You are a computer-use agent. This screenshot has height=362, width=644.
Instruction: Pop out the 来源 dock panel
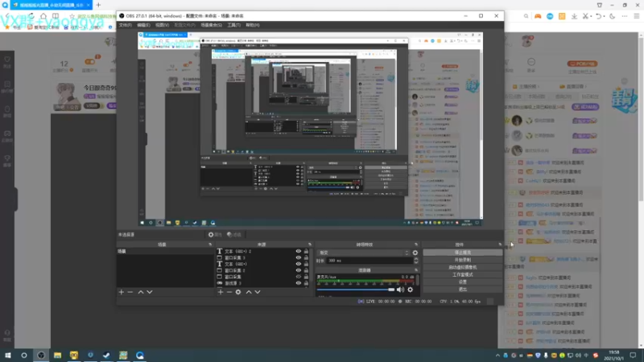(310, 245)
